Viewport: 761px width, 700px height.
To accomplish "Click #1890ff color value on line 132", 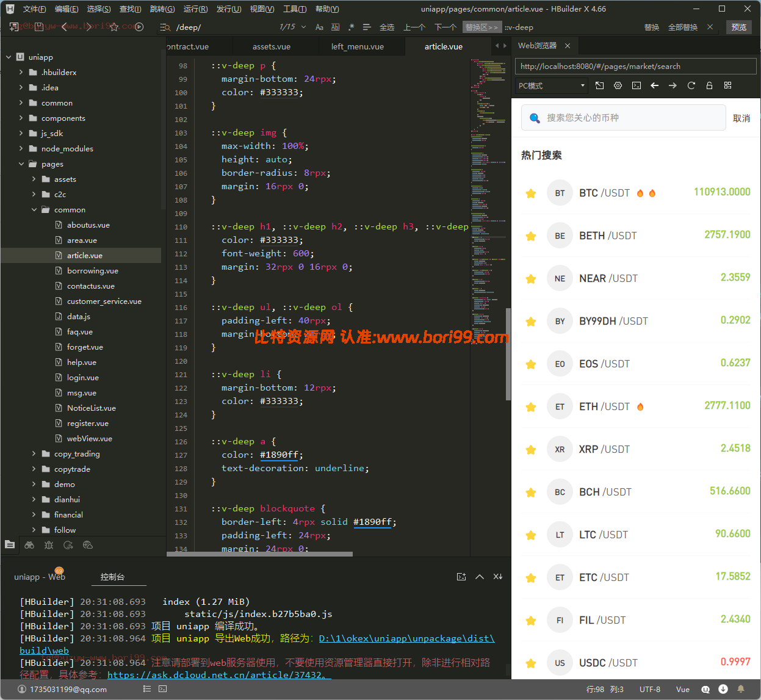I will 372,522.
